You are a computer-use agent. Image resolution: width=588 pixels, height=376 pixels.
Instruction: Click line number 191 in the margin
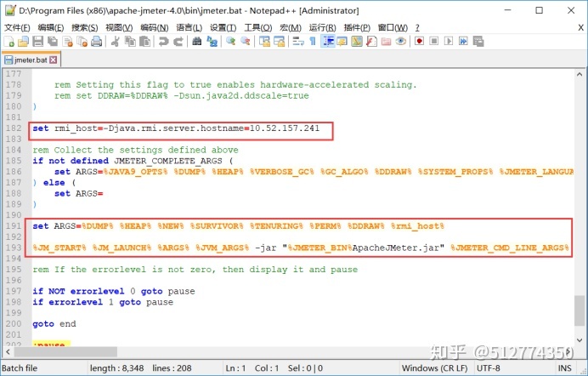14,226
